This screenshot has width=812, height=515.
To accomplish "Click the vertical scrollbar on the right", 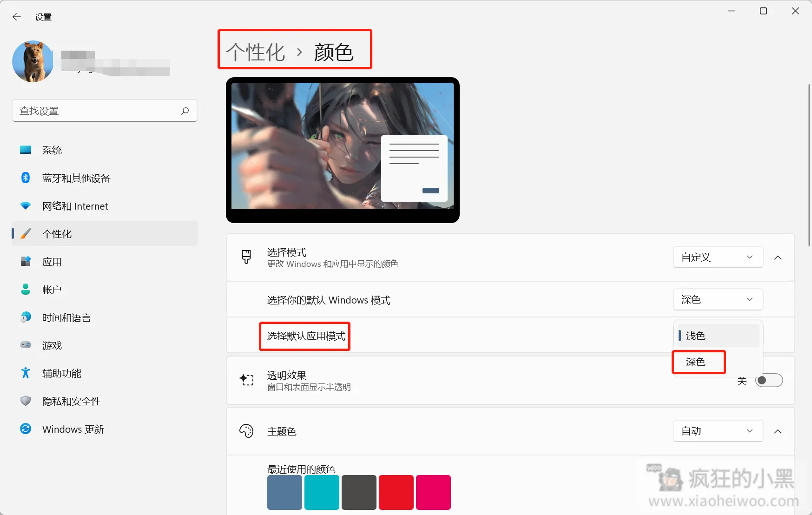I will tap(809, 165).
